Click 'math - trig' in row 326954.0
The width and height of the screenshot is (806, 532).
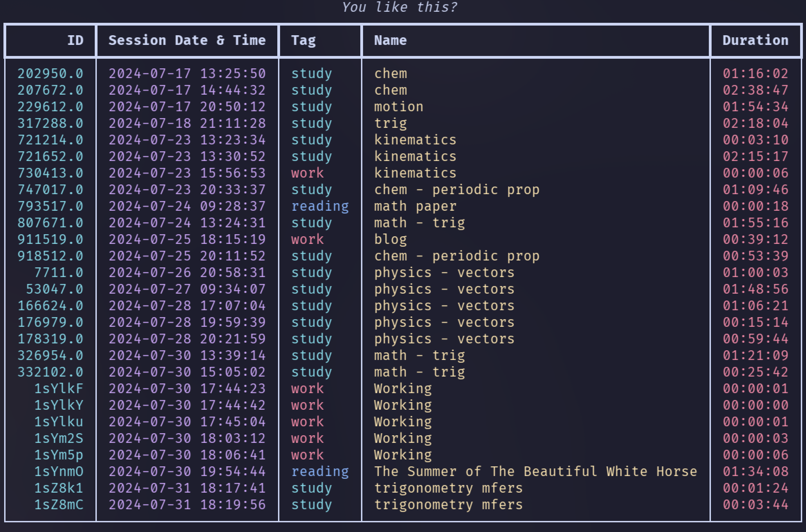(x=419, y=355)
